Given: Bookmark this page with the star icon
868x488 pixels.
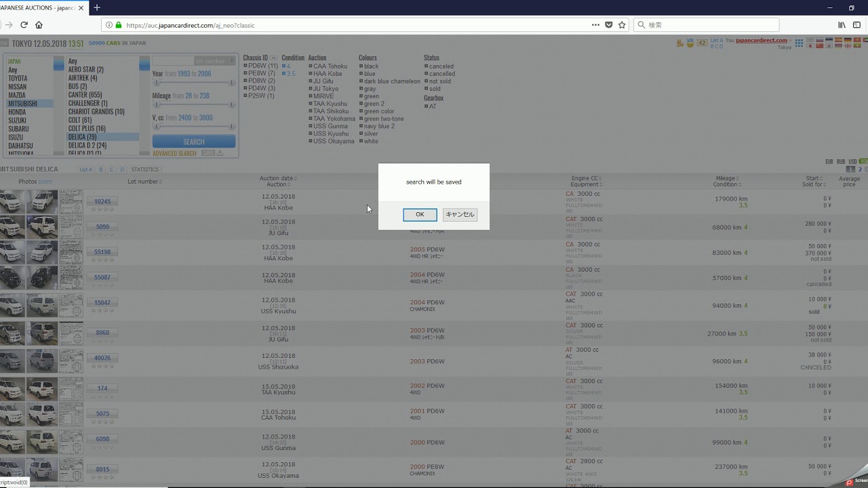Looking at the screenshot, I should click(622, 25).
